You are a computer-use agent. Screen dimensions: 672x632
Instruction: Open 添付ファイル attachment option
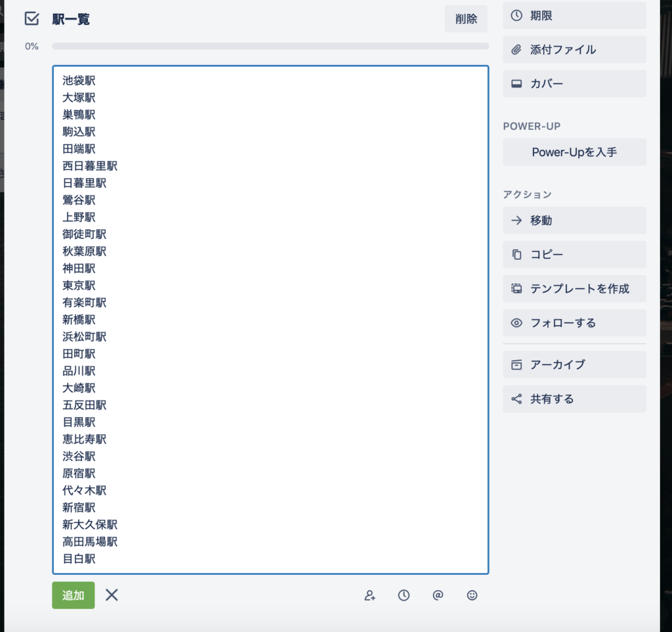point(574,50)
